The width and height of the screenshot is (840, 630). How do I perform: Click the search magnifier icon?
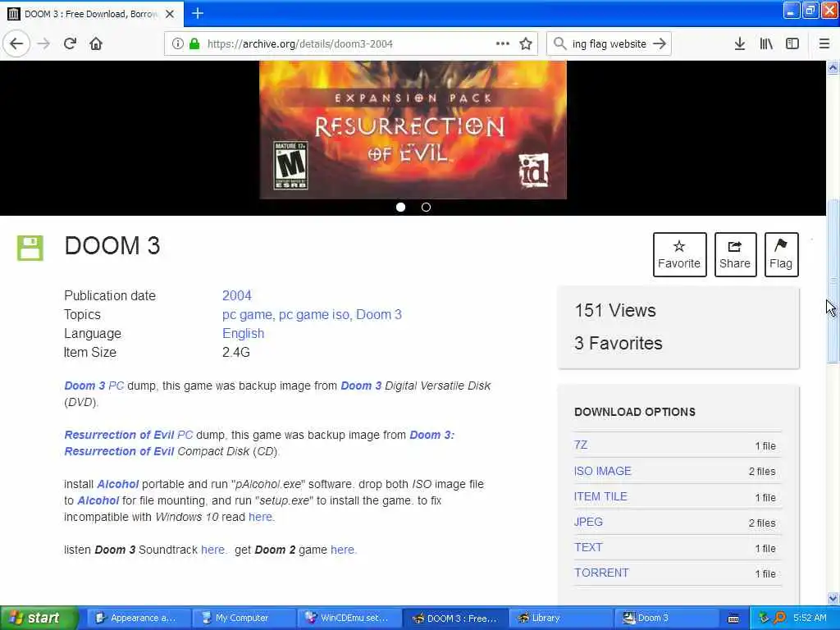coord(559,44)
